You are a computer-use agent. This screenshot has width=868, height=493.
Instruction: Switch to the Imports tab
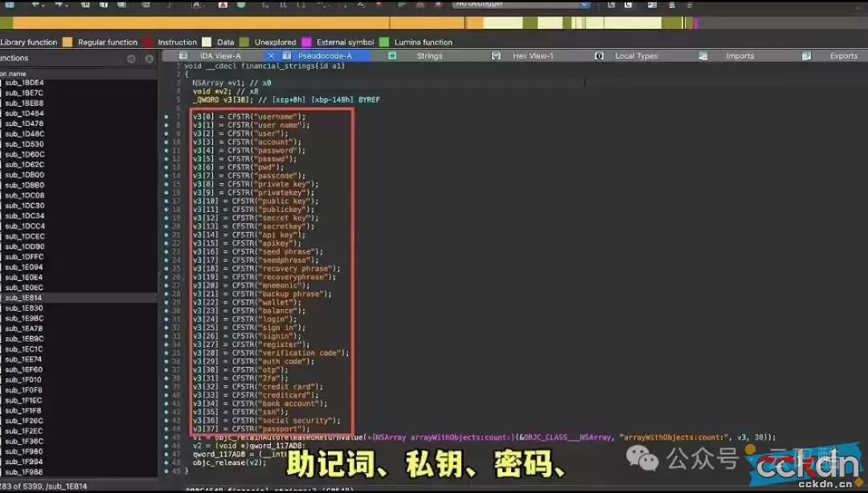(x=740, y=55)
